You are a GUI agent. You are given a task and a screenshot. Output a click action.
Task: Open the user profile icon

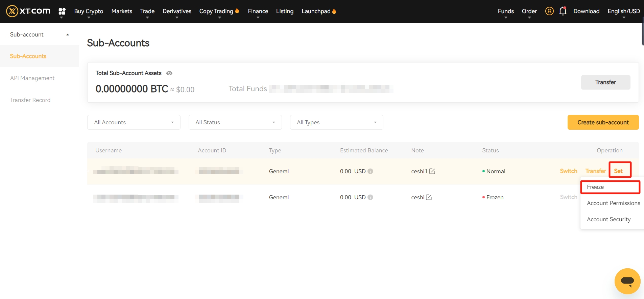tap(549, 11)
